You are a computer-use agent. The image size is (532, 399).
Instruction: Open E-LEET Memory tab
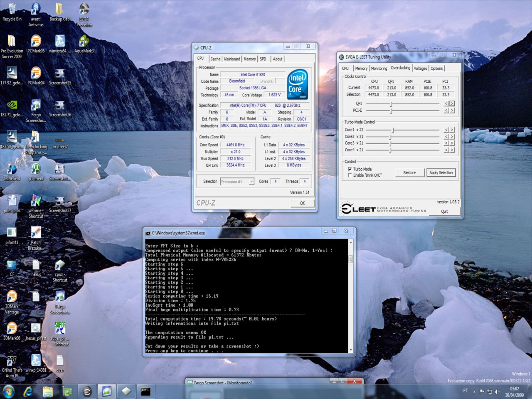[x=361, y=69]
